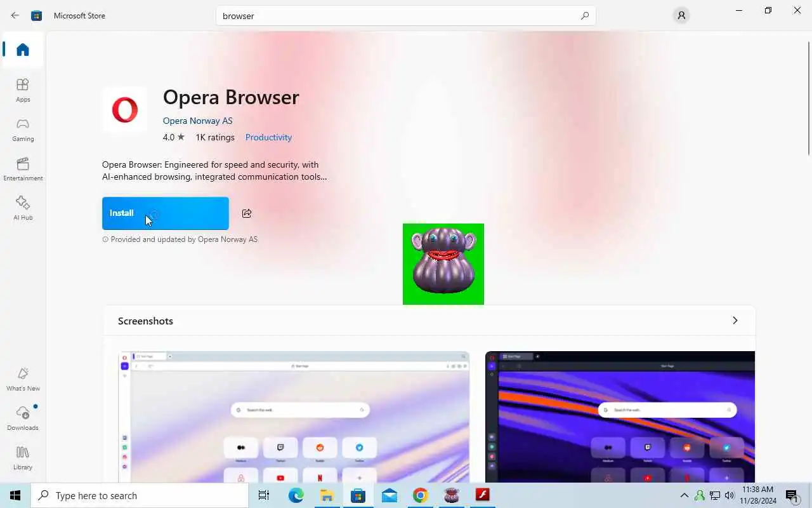Open the Productivity category link
Viewport: 812px width, 508px height.
click(x=268, y=137)
